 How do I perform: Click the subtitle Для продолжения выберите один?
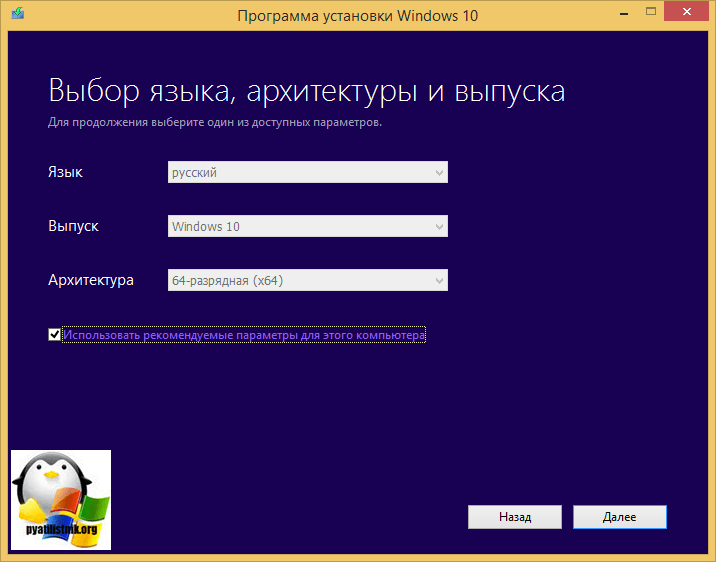pyautogui.click(x=215, y=122)
